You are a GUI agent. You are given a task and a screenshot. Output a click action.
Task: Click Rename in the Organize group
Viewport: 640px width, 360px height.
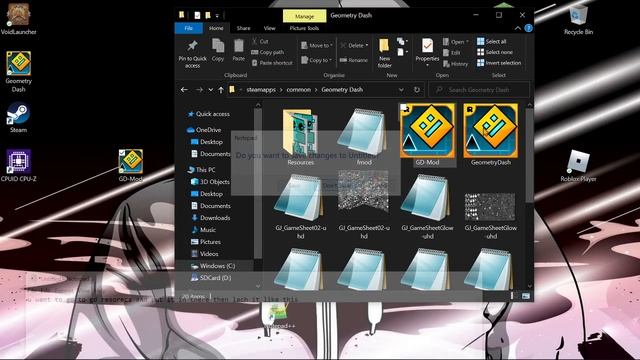354,60
